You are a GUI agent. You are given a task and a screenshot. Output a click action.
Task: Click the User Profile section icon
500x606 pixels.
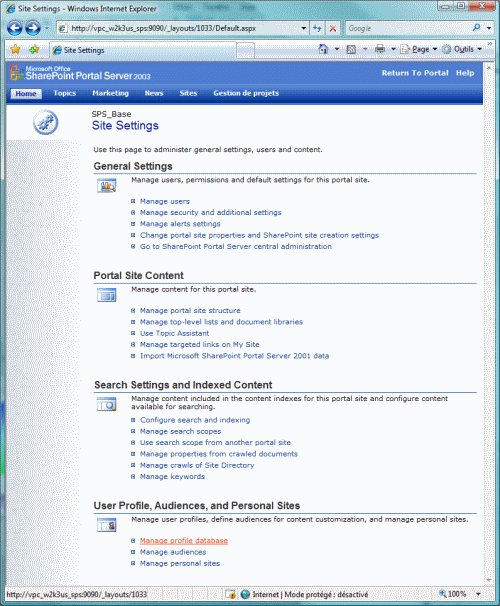click(107, 525)
